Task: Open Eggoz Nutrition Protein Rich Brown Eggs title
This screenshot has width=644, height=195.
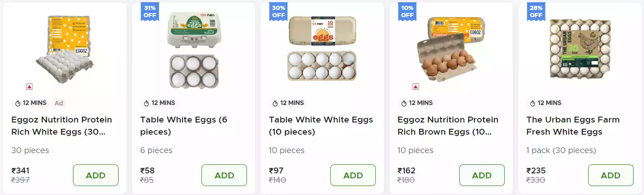Action: pyautogui.click(x=448, y=126)
